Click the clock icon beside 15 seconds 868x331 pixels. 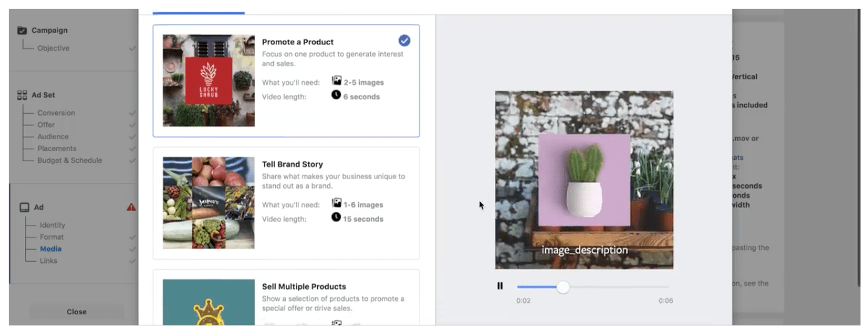coord(336,218)
